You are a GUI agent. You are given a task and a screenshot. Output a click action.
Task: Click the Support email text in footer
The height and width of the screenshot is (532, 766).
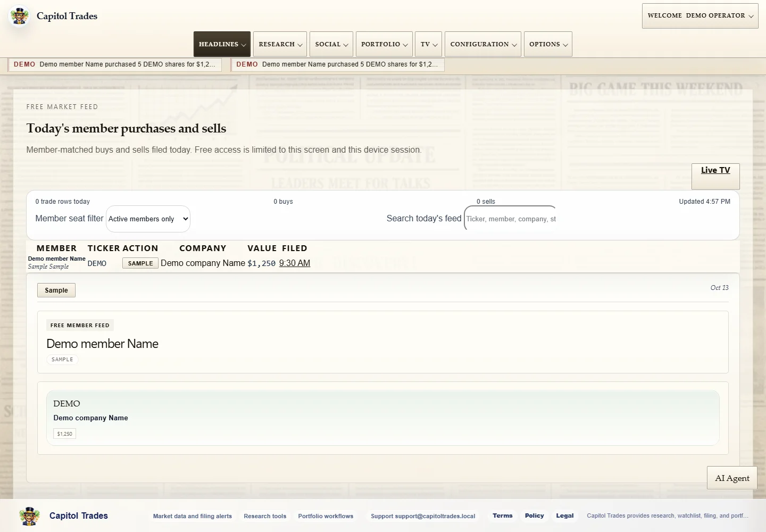click(423, 516)
